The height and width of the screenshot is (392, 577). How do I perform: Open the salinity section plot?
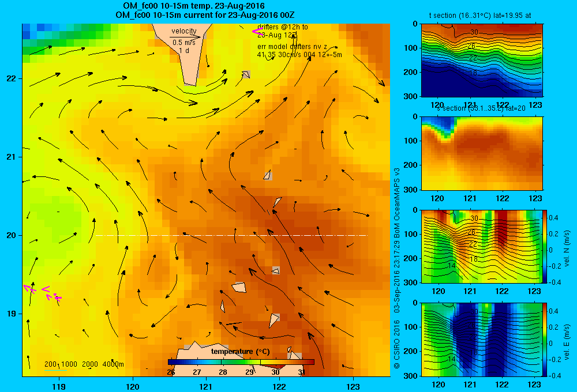click(x=482, y=153)
